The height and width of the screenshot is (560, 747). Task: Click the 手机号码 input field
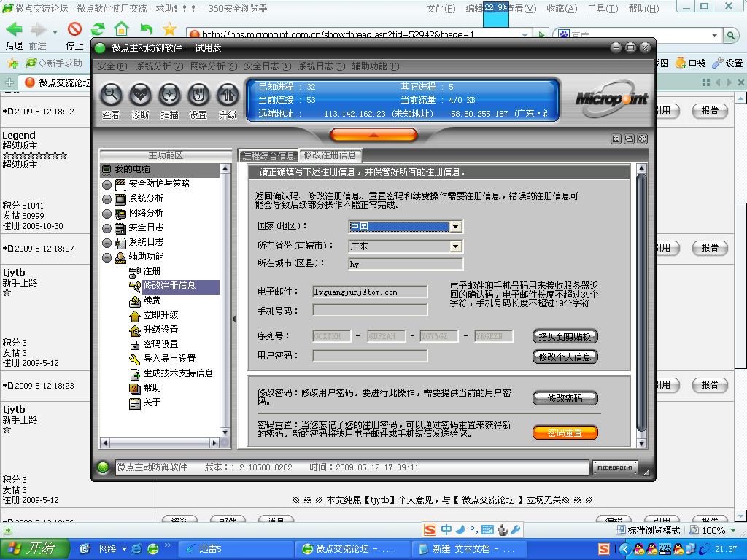tap(370, 311)
